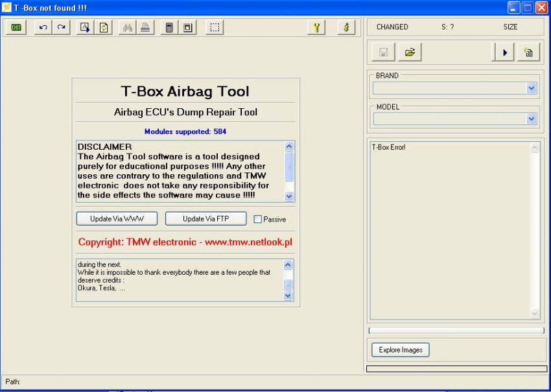Click the yellow info icon in toolbar

click(x=346, y=27)
